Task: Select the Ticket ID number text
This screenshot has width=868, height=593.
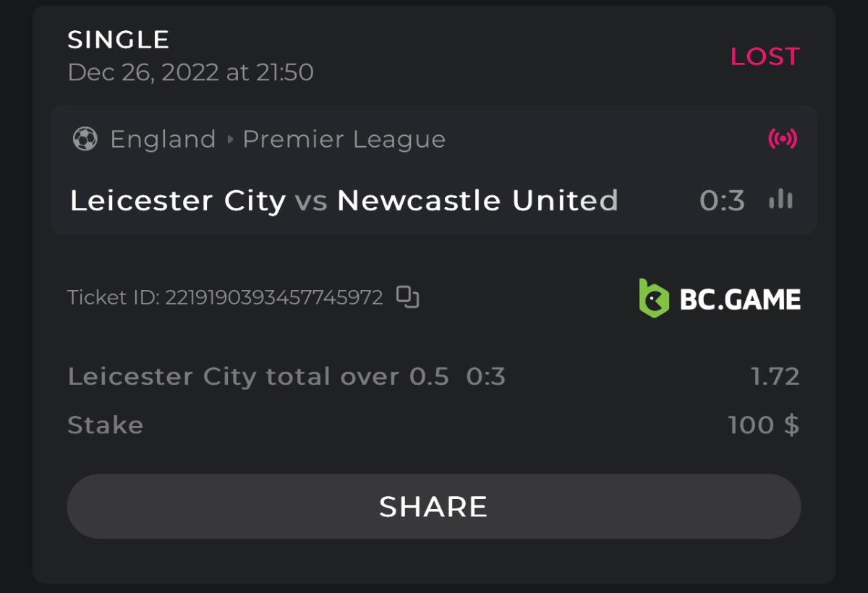Action: click(273, 298)
